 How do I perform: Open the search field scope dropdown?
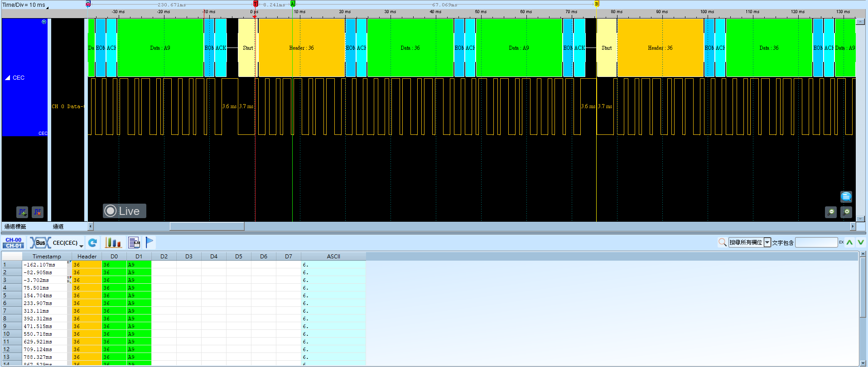(767, 243)
